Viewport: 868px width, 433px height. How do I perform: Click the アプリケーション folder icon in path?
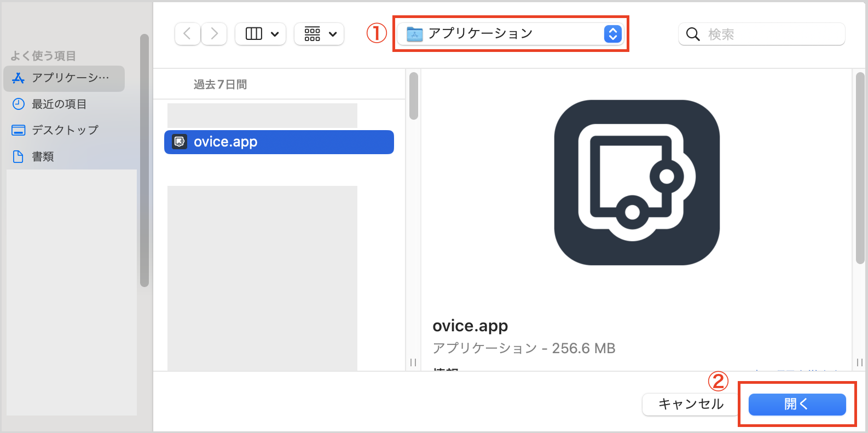pos(415,34)
